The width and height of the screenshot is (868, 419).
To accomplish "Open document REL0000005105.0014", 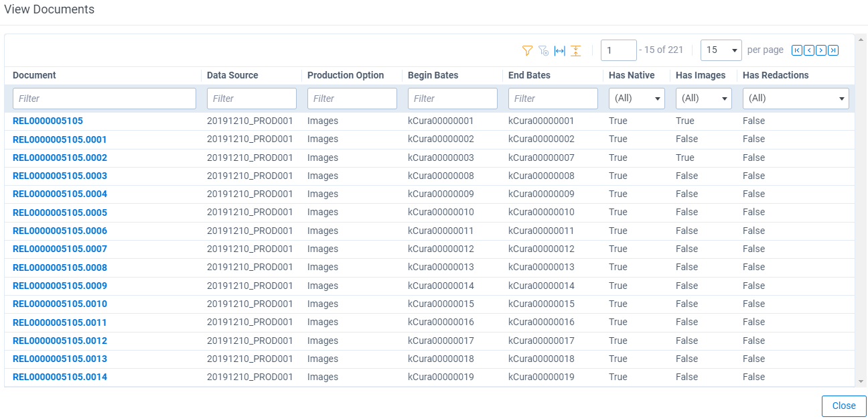I will pyautogui.click(x=60, y=377).
